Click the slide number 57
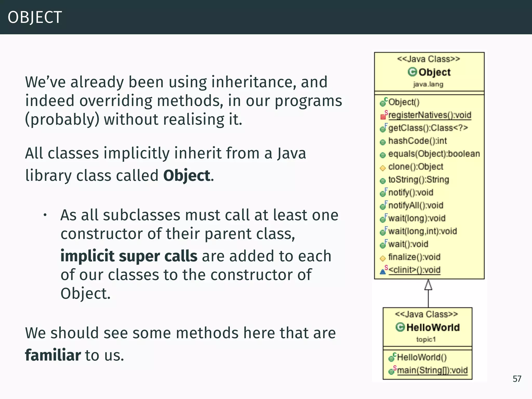The height and width of the screenshot is (399, 532). coord(517,379)
